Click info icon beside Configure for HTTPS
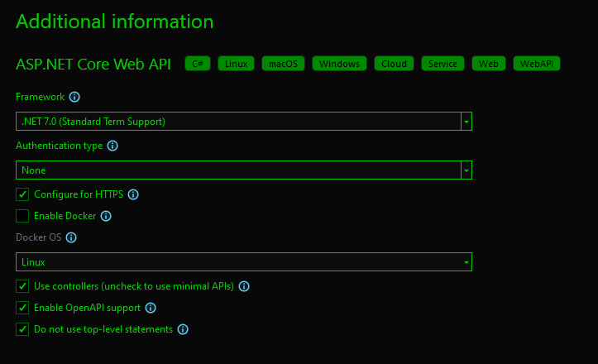This screenshot has width=598, height=364. (133, 194)
